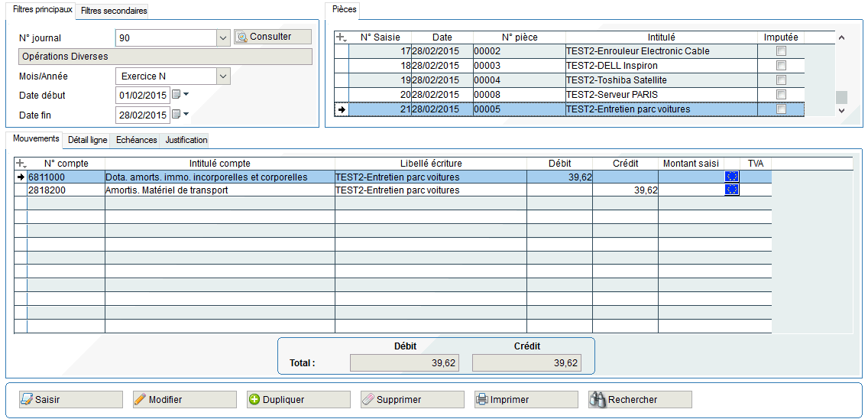Click the Saisir button
This screenshot has width=868, height=419.
click(66, 399)
